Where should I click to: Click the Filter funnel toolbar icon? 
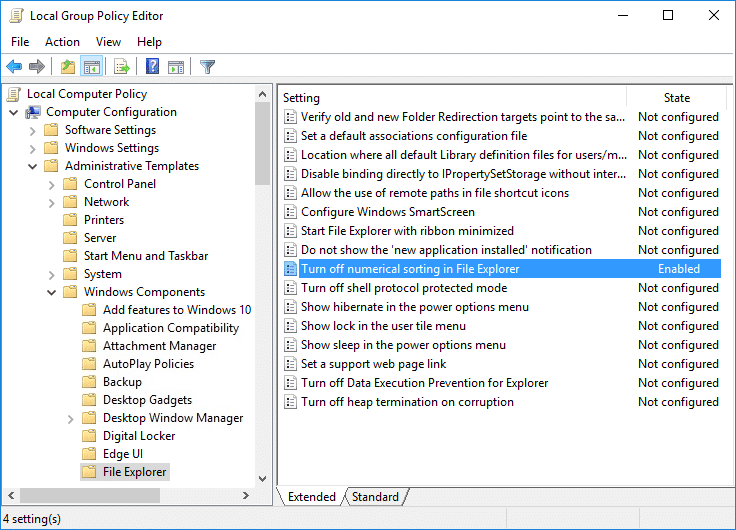(207, 67)
